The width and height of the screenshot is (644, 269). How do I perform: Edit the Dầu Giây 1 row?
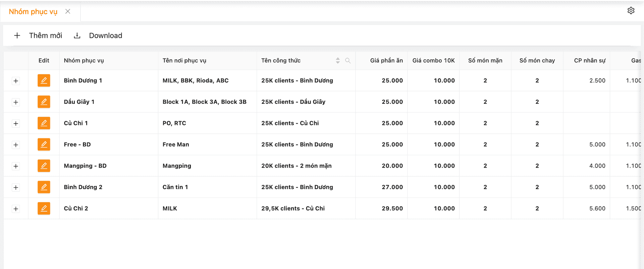click(x=44, y=102)
